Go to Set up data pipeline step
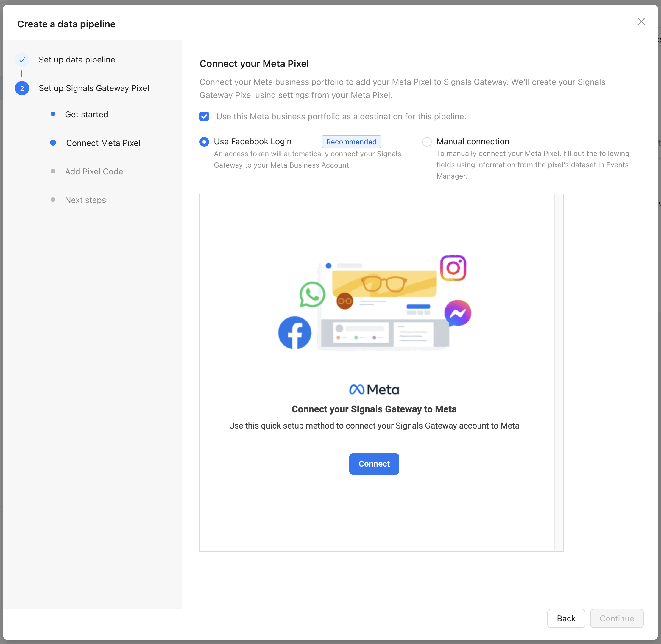Image resolution: width=661 pixels, height=644 pixels. [77, 60]
